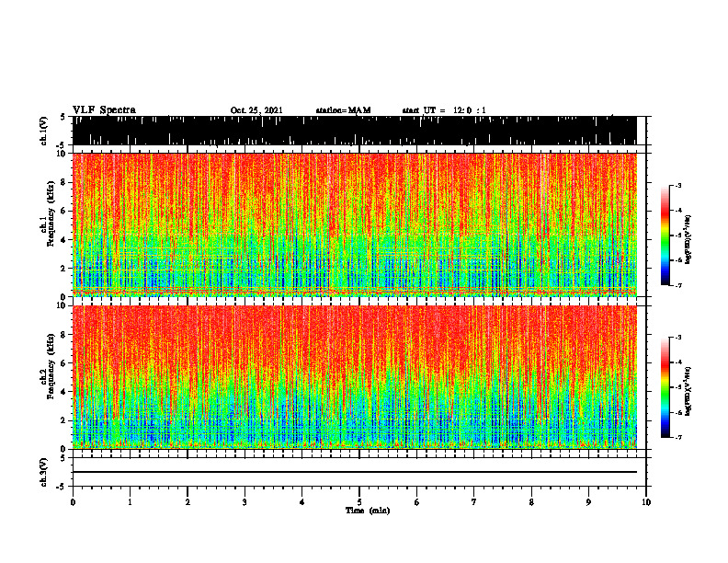Click time axis tick label "3"

pyautogui.click(x=245, y=502)
